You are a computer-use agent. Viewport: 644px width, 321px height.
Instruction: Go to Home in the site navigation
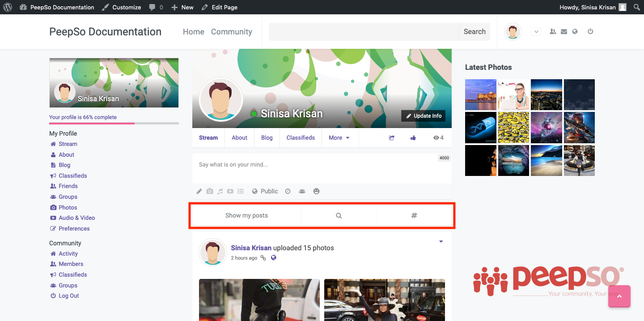(x=194, y=32)
